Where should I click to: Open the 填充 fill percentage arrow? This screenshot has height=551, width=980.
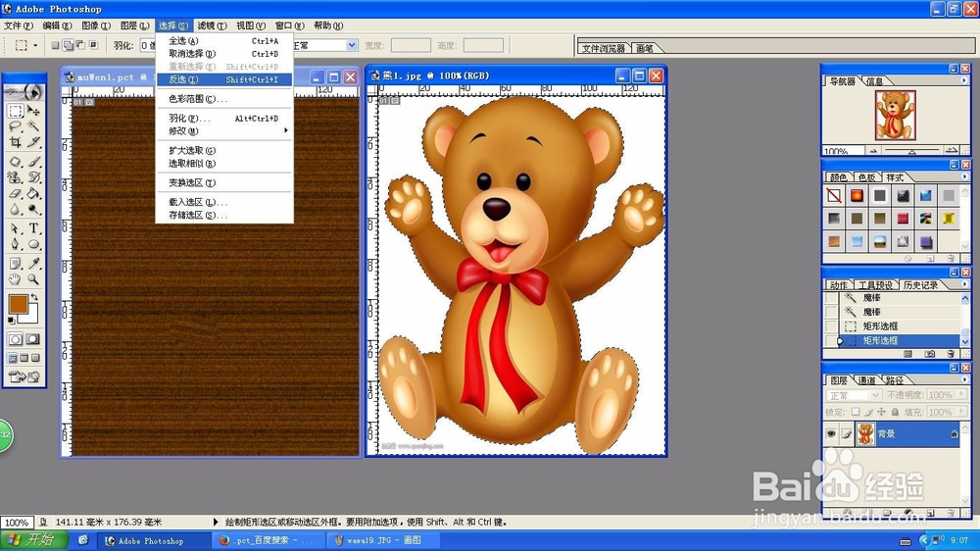[x=960, y=412]
